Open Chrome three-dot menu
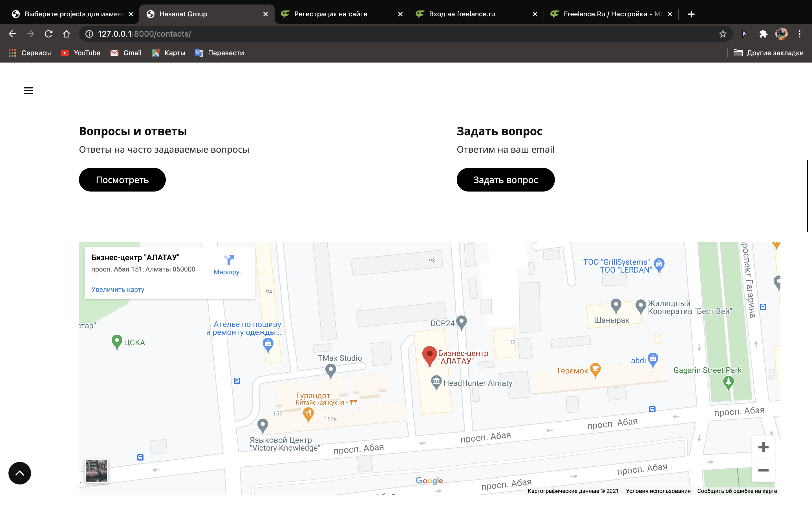Viewport: 812px width, 507px height. click(x=800, y=34)
